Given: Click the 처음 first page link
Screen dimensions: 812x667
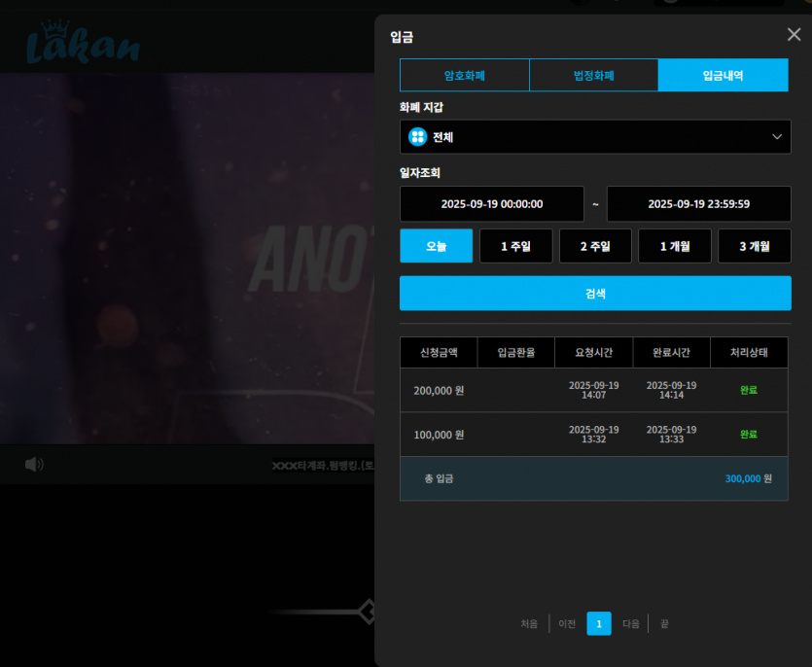Looking at the screenshot, I should pyautogui.click(x=529, y=624).
